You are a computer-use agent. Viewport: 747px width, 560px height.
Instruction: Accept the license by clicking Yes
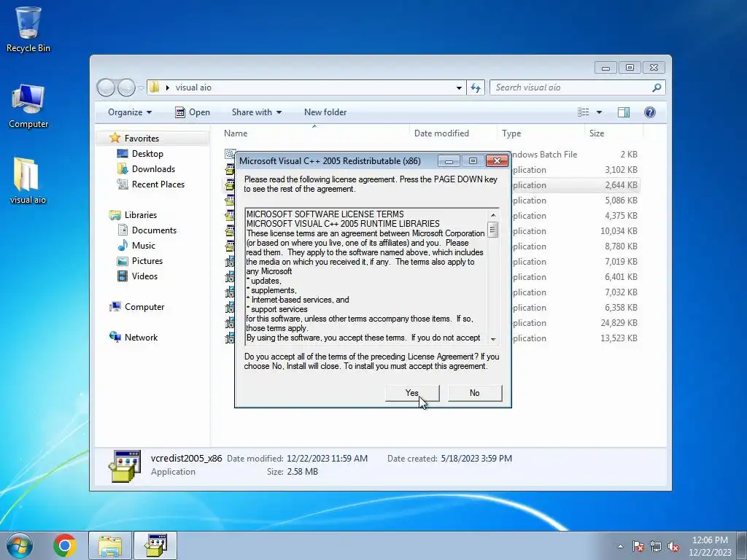click(x=412, y=393)
